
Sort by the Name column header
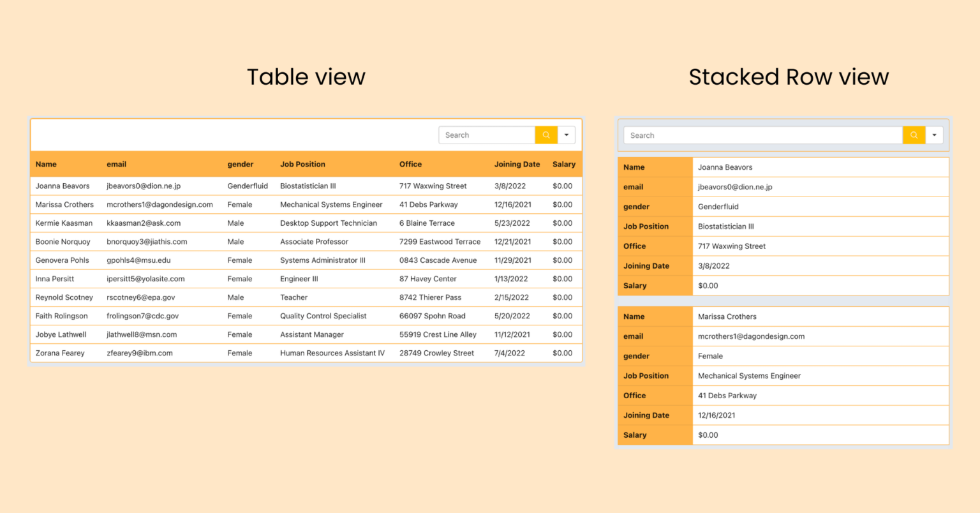pos(46,164)
